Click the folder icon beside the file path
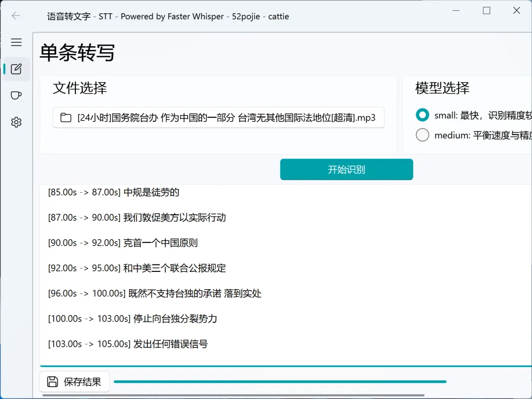532x399 pixels. pyautogui.click(x=66, y=117)
